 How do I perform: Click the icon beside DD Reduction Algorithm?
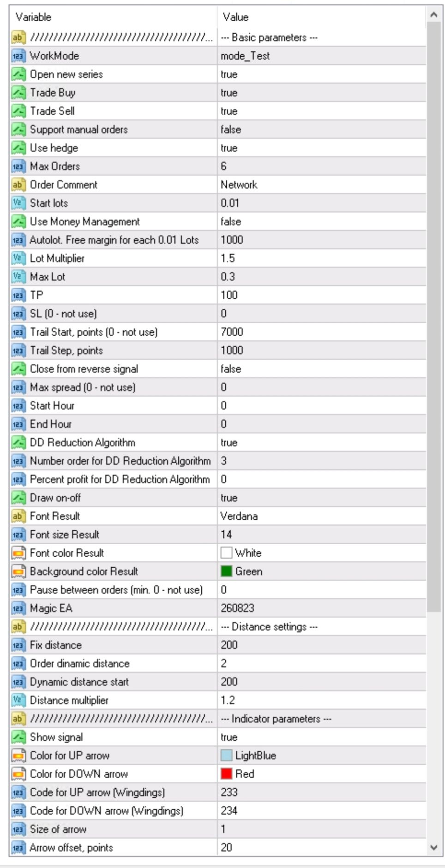coord(18,443)
